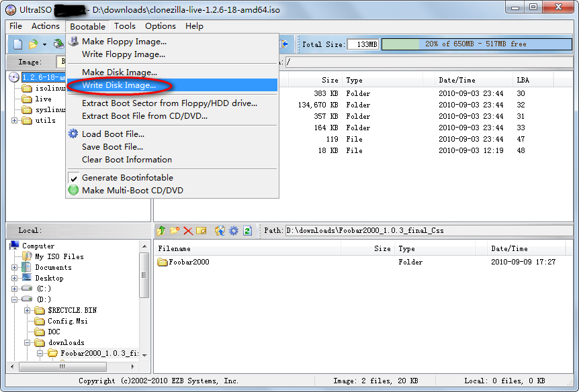This screenshot has width=579, height=392.
Task: Click the Local tree vertical scrollbar thumb
Action: 144,275
